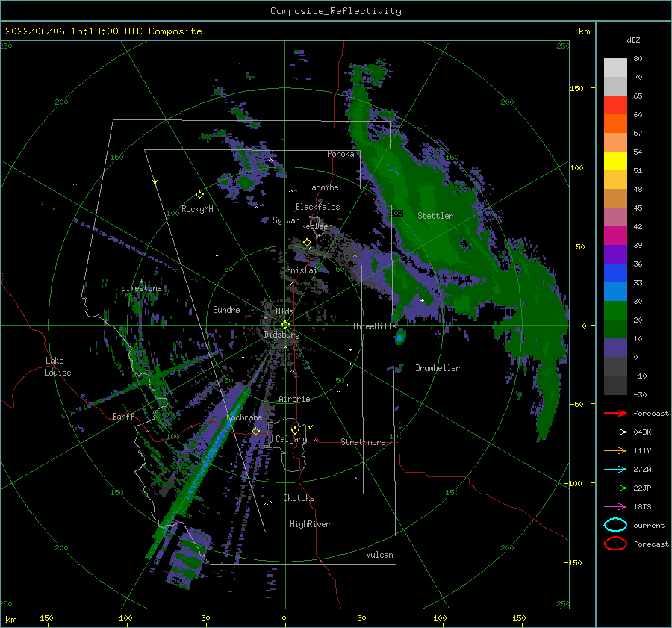Click the dBZ legend heading
Viewport: 672px width, 628px height.
[x=633, y=40]
